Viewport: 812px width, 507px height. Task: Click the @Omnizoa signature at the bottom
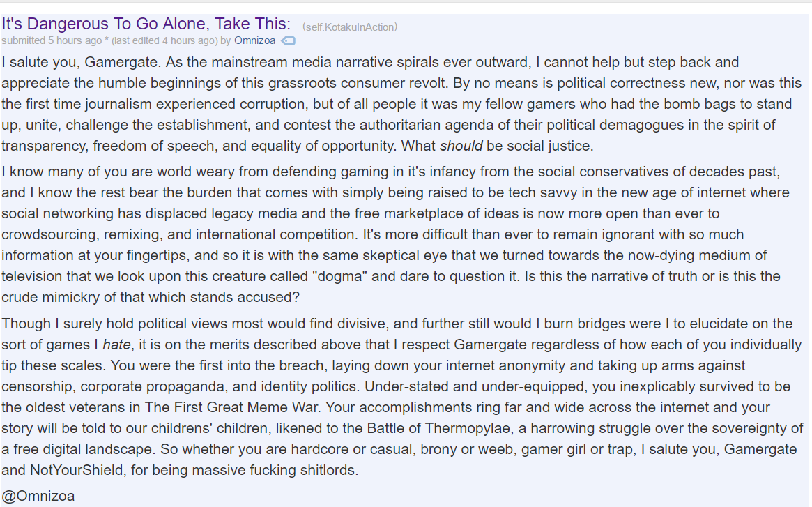[x=38, y=496]
